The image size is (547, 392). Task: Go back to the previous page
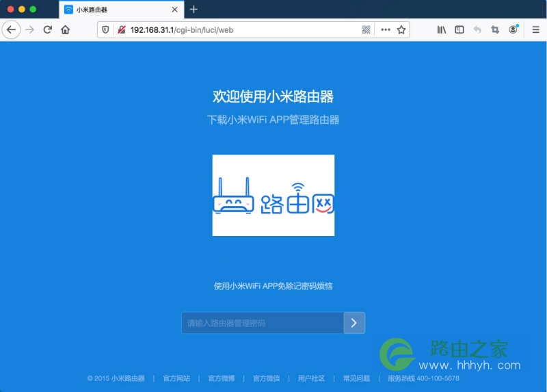pyautogui.click(x=11, y=29)
